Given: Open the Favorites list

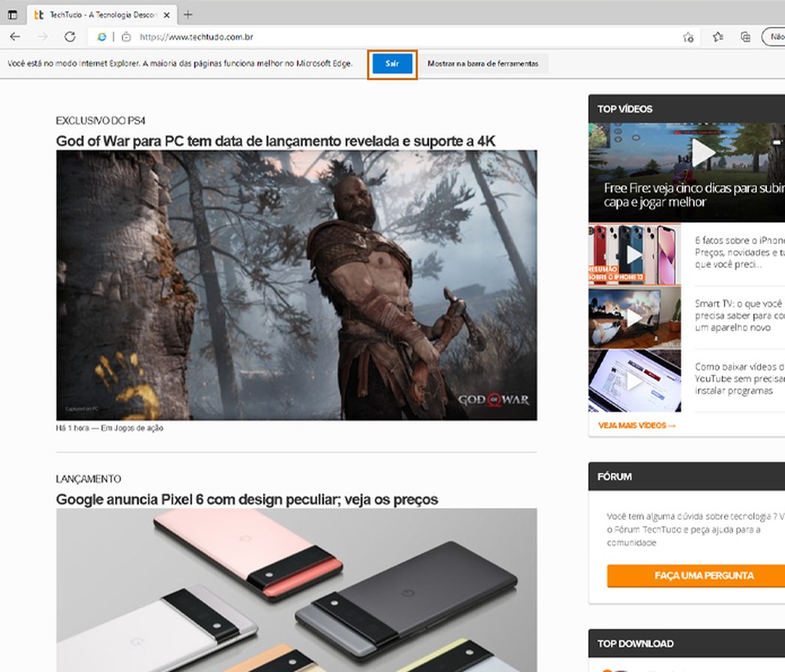Looking at the screenshot, I should tap(717, 36).
